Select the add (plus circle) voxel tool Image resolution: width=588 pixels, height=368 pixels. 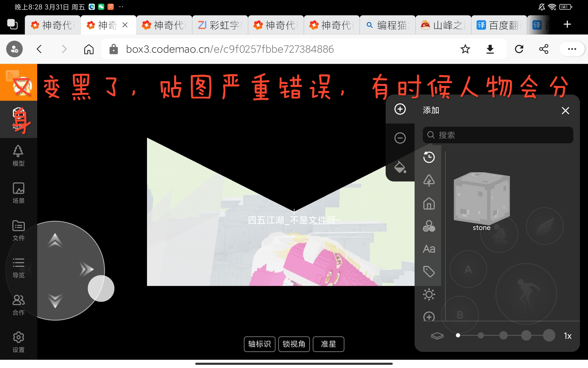tap(400, 109)
